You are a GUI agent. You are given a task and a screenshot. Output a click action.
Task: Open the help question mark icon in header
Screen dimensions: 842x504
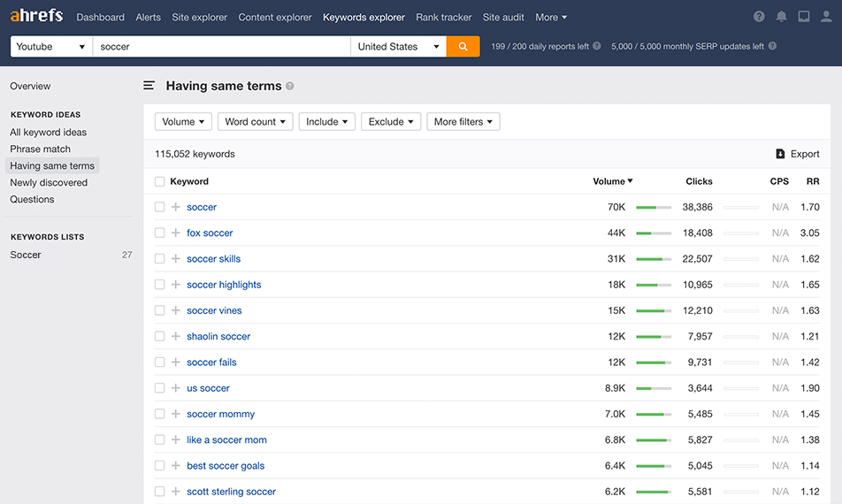pos(759,17)
